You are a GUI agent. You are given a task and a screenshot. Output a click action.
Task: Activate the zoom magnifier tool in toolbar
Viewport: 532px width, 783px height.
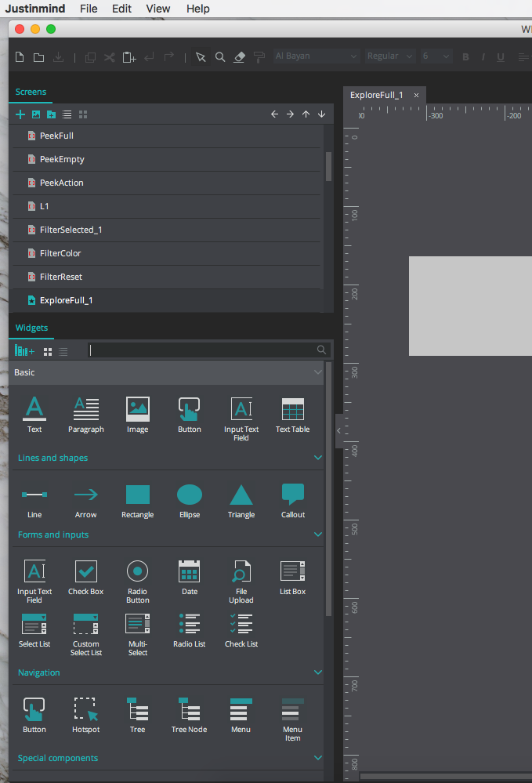point(220,57)
